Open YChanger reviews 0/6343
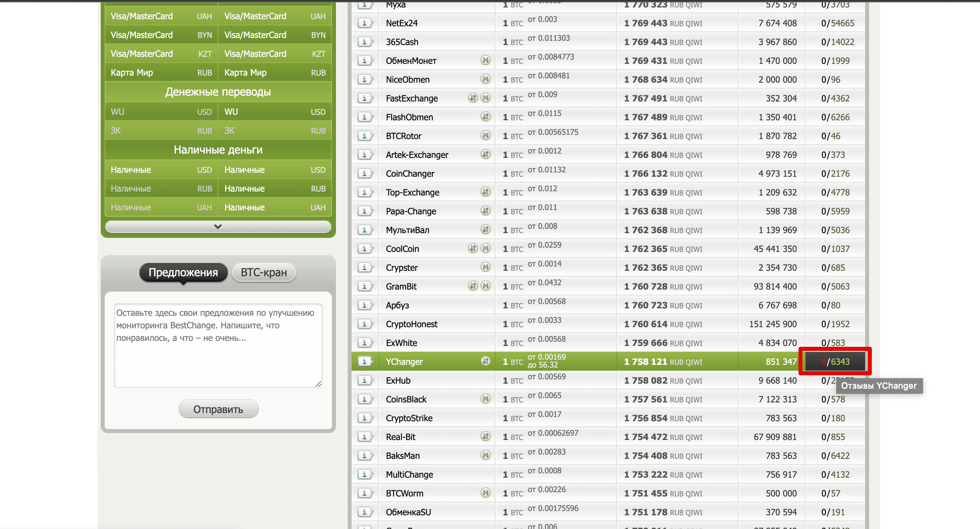The image size is (980, 529). tap(835, 362)
